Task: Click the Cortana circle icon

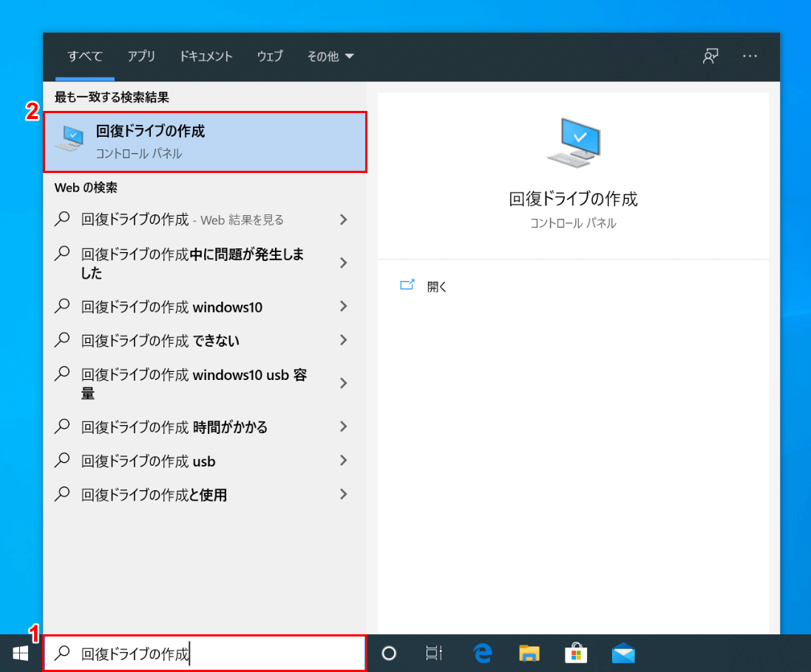Action: coord(389,654)
